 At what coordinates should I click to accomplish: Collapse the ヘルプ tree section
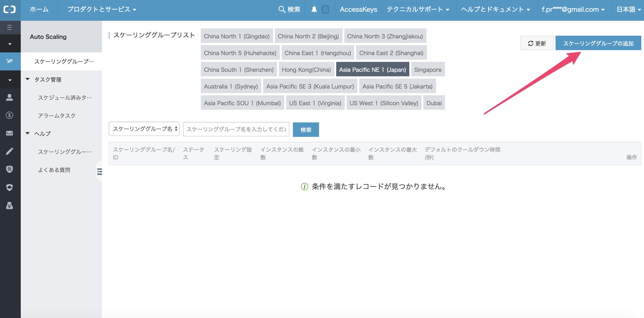28,133
